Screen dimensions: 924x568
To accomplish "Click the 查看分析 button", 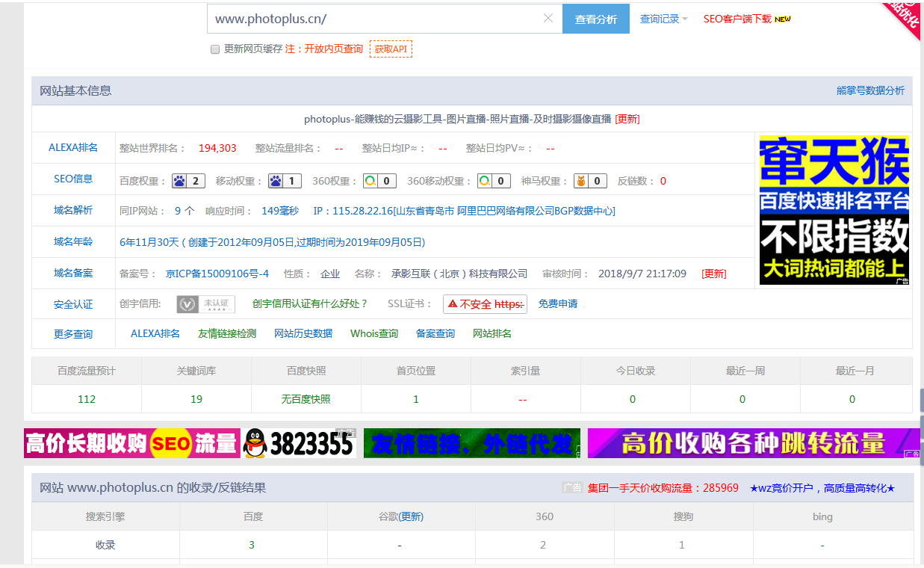I will [x=595, y=19].
